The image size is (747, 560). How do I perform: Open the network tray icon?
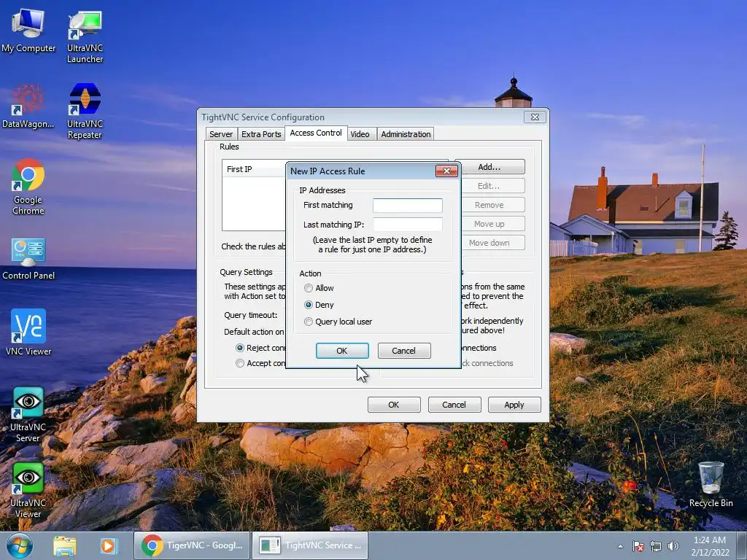656,546
